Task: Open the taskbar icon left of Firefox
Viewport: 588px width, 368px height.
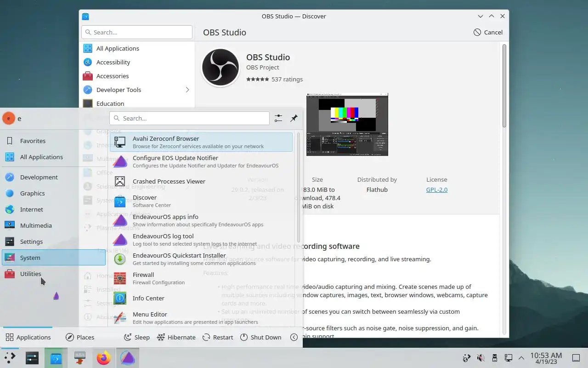Action: [x=80, y=358]
